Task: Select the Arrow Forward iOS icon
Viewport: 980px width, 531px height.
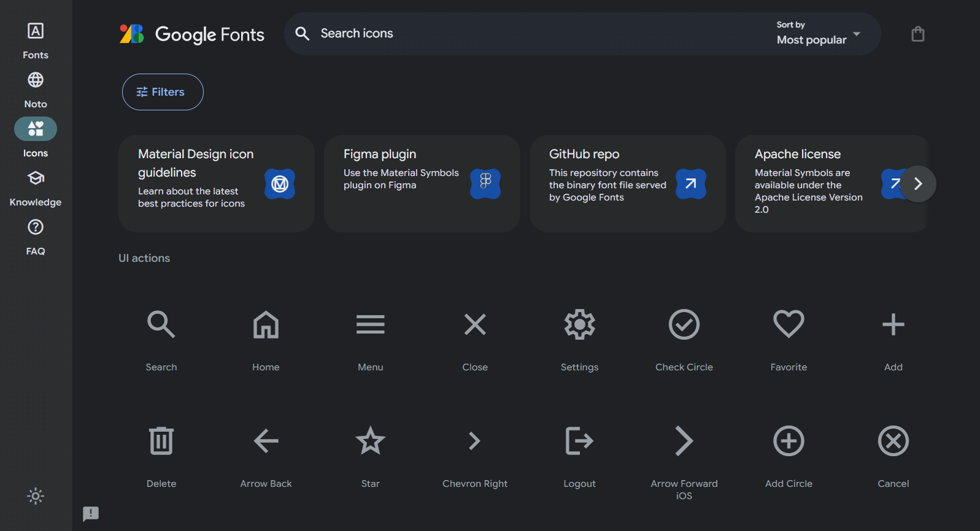Action: coord(684,441)
